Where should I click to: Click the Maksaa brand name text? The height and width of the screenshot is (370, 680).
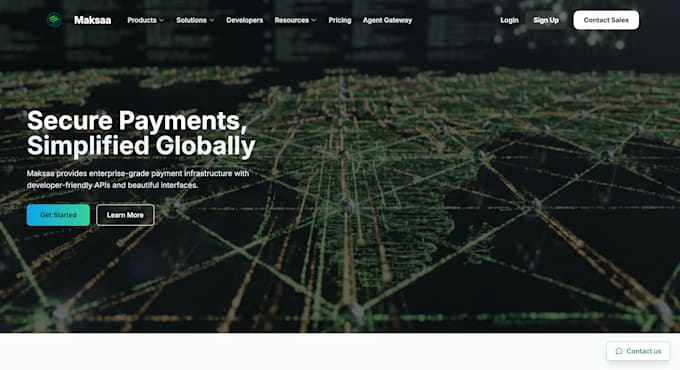[x=92, y=20]
